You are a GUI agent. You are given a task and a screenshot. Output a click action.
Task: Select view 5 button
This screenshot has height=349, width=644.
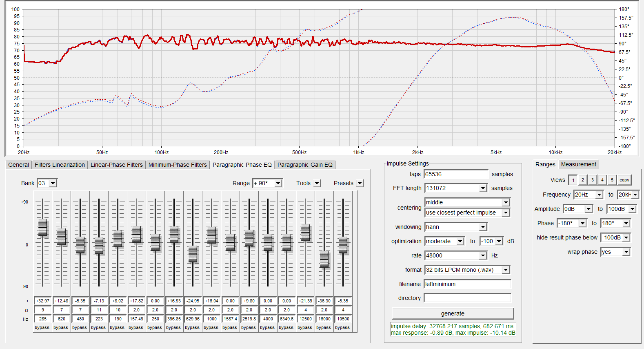click(612, 180)
